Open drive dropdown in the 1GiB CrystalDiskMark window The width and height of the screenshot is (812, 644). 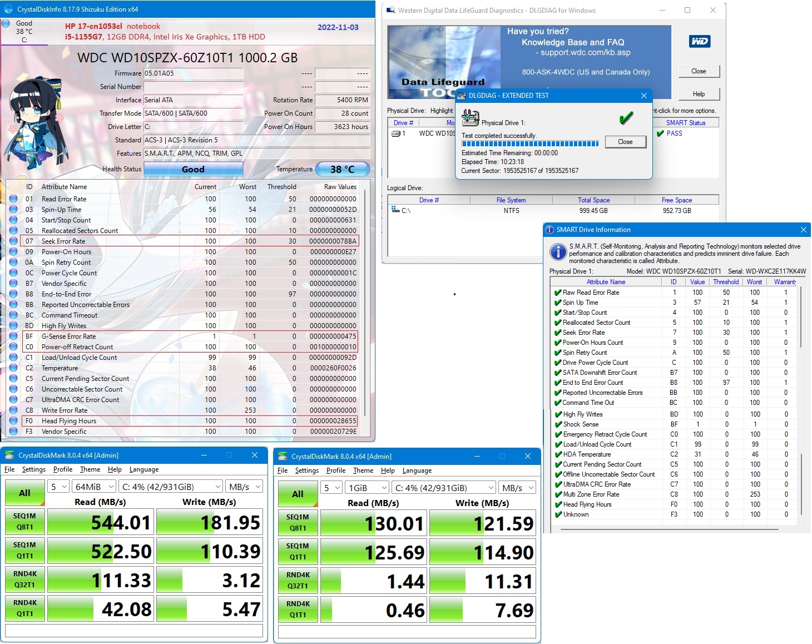point(444,488)
